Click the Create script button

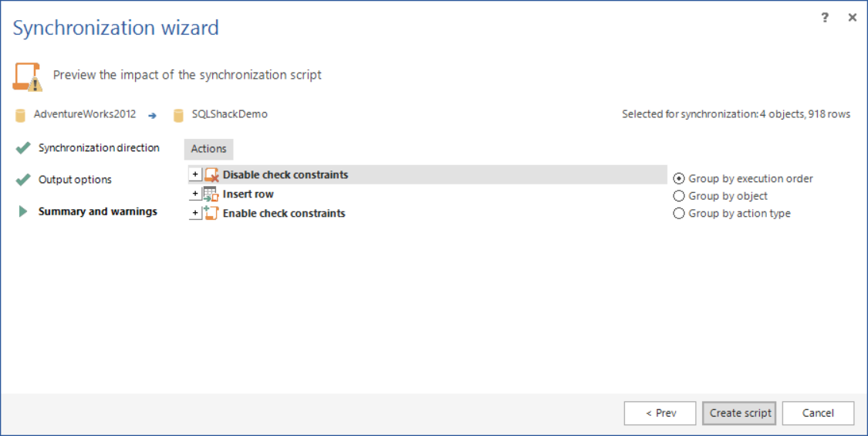click(740, 413)
